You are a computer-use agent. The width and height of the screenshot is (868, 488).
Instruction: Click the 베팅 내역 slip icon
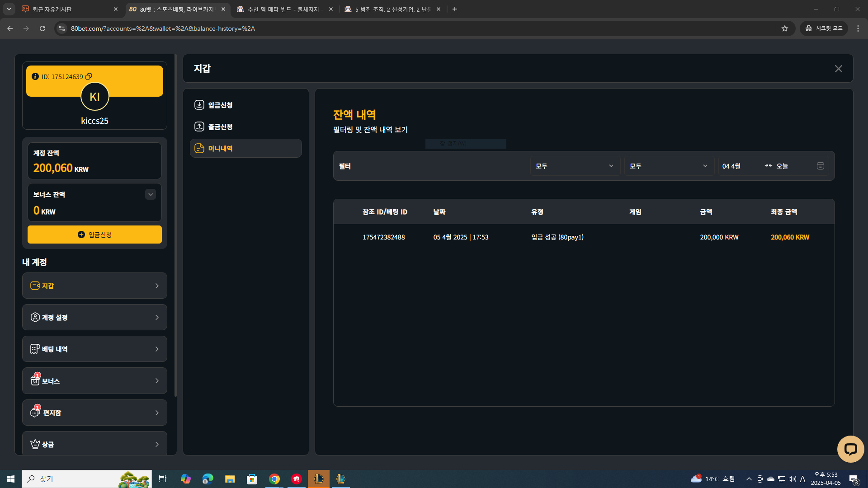(35, 349)
